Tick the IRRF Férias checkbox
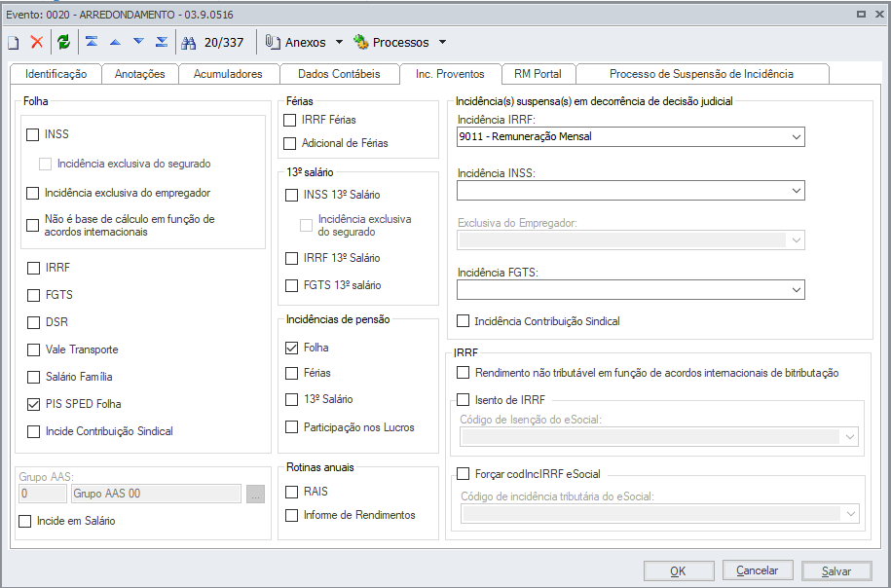Image resolution: width=891 pixels, height=588 pixels. pyautogui.click(x=290, y=120)
